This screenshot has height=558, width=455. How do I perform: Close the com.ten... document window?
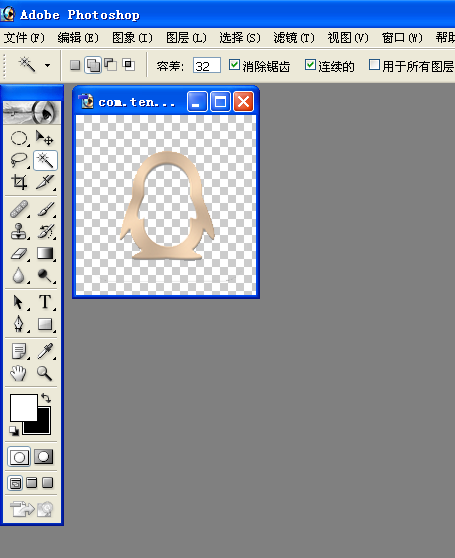(243, 102)
